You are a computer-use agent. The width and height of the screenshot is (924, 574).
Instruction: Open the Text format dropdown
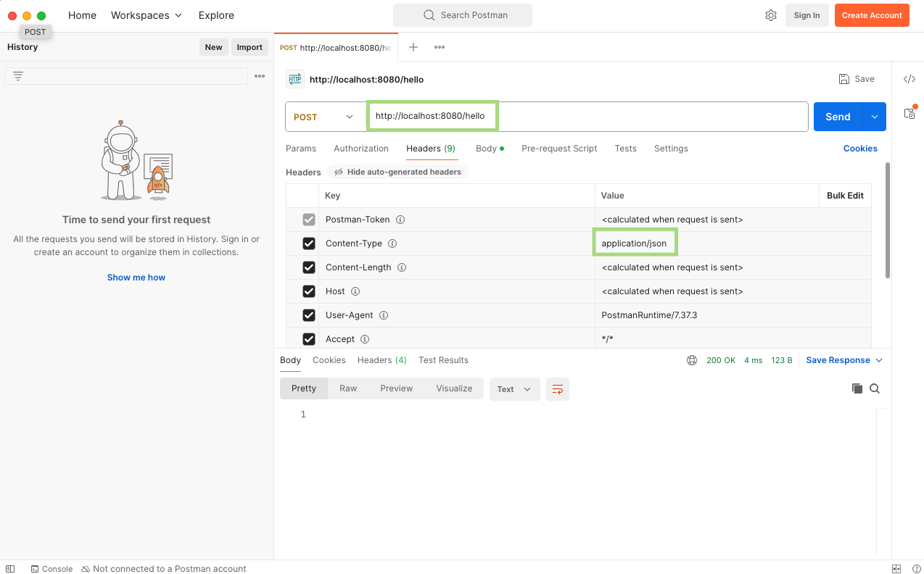pos(514,389)
